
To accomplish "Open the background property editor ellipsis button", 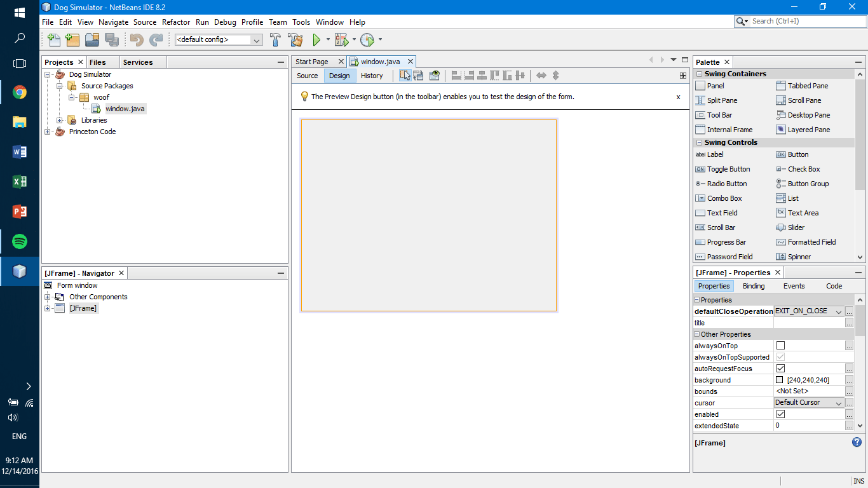I will pyautogui.click(x=849, y=380).
